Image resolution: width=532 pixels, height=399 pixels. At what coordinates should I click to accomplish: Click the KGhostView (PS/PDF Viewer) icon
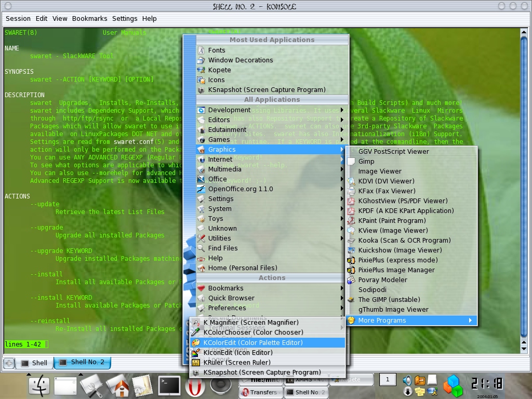pyautogui.click(x=352, y=201)
